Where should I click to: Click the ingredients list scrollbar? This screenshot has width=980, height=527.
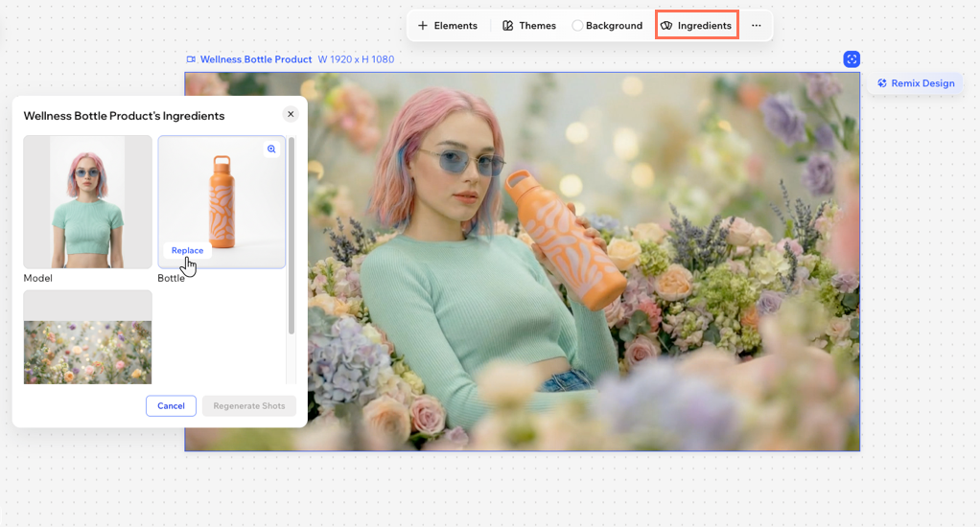click(292, 236)
